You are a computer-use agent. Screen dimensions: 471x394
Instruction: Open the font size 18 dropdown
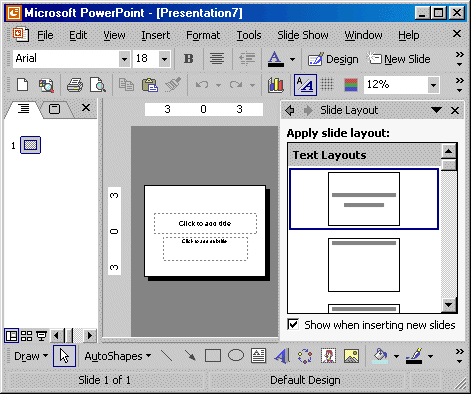coord(164,59)
